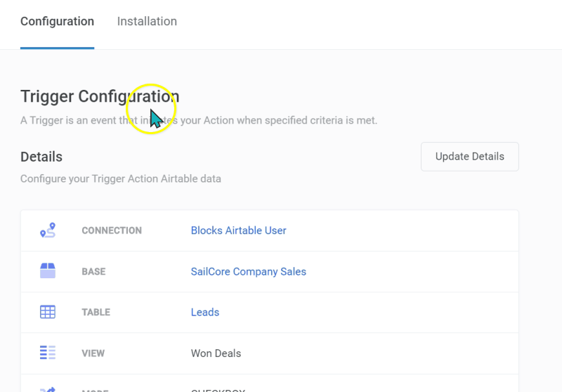Viewport: 562px width, 392px height.
Task: Click the Base box icon
Action: 47,271
